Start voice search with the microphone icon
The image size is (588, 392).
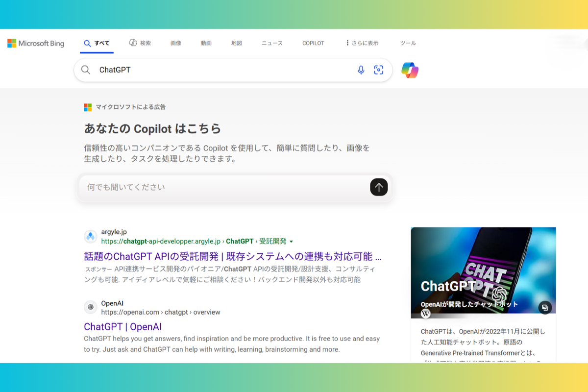click(361, 70)
